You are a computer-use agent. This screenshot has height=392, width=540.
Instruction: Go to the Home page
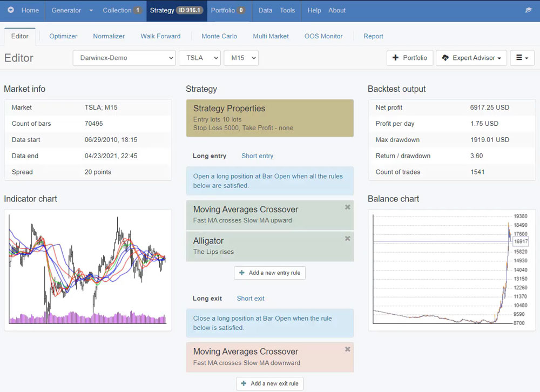[30, 10]
